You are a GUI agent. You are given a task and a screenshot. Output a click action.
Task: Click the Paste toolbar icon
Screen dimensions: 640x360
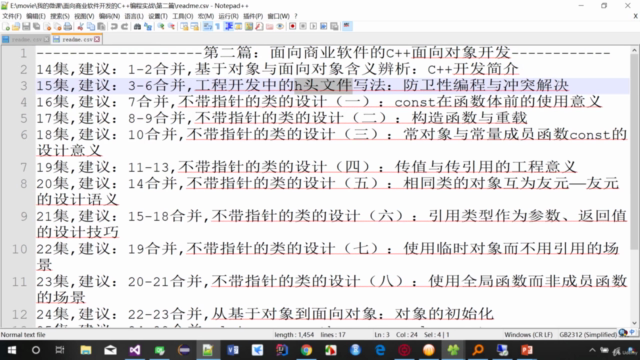tap(101, 27)
